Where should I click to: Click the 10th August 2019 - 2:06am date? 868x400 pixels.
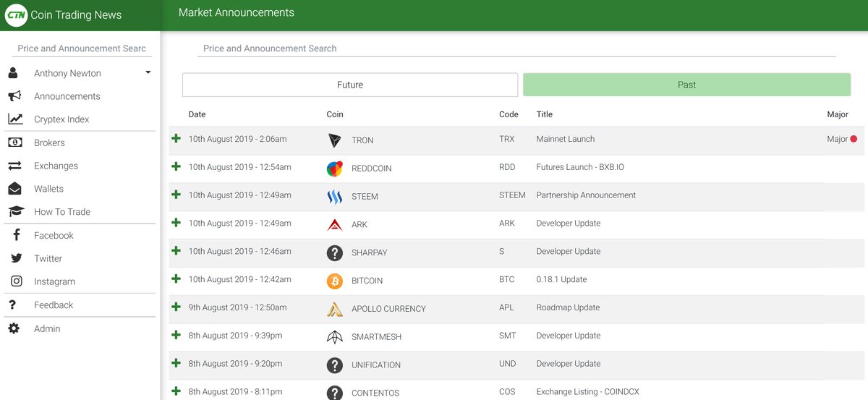(237, 139)
